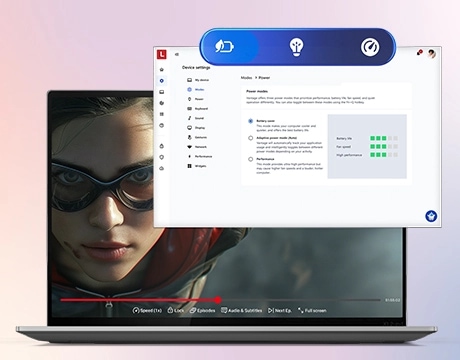Viewport: 460px width, 360px height.
Task: Click the round blue assistant icon at bottom right
Action: point(431,216)
